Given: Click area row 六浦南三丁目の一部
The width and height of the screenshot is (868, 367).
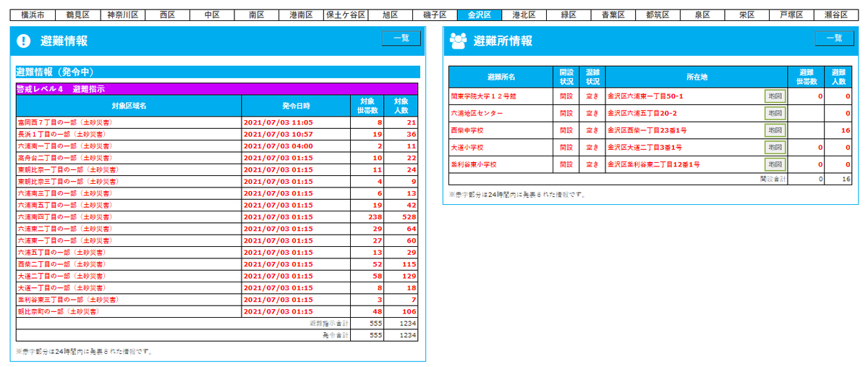Looking at the screenshot, I should (x=217, y=193).
